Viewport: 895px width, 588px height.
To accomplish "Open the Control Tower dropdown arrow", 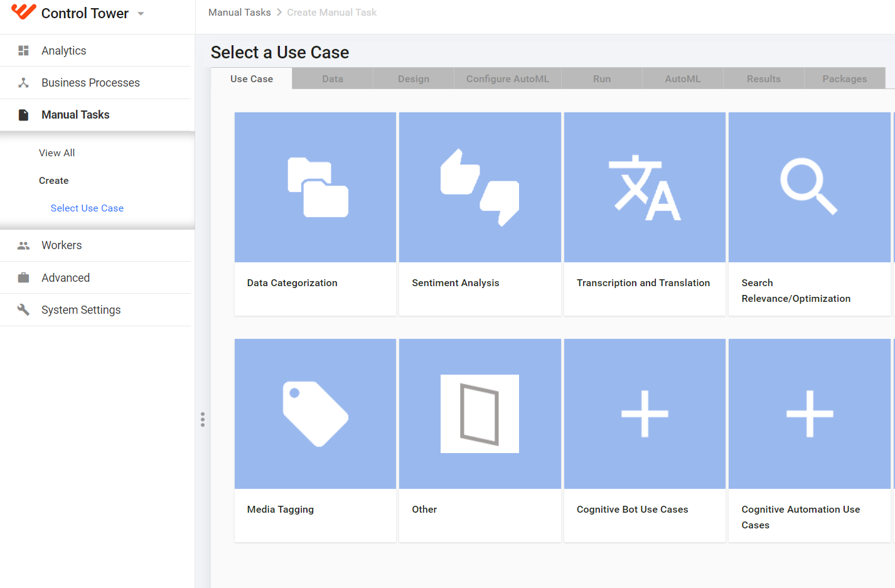I will point(141,14).
